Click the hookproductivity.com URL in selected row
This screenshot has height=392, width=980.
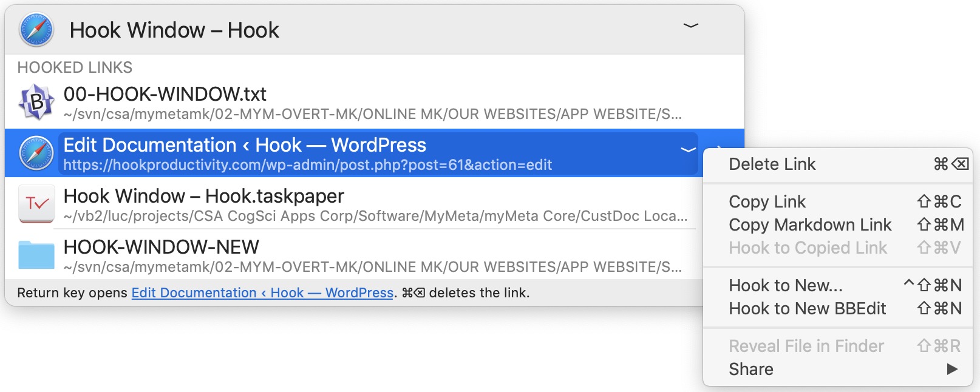point(307,165)
